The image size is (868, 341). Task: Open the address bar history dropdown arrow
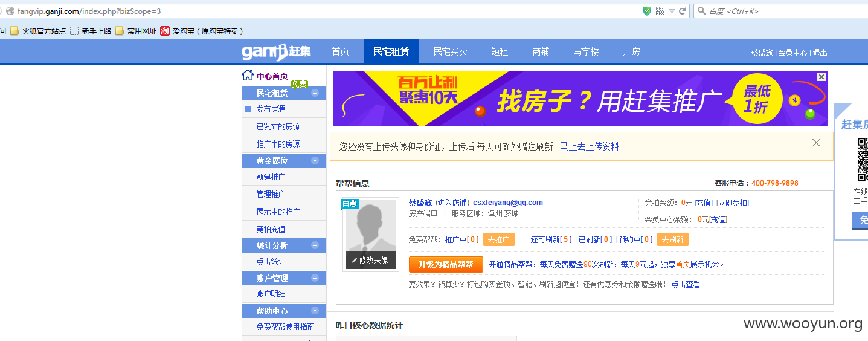pos(672,11)
